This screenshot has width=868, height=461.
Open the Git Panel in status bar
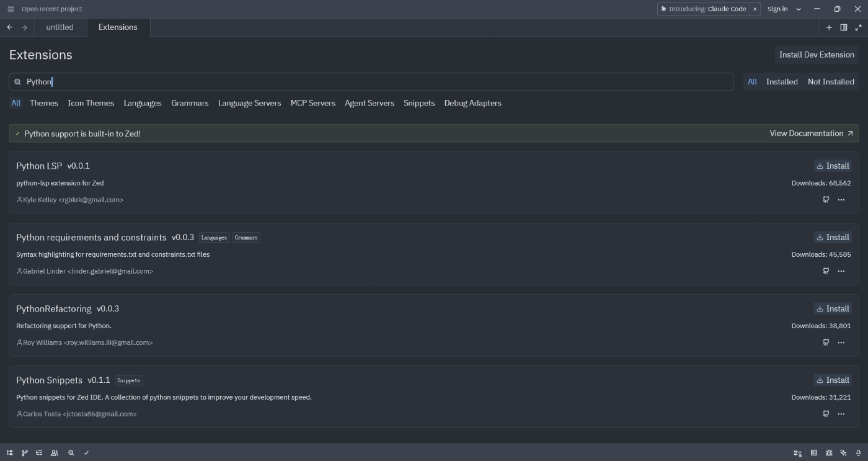click(25, 453)
